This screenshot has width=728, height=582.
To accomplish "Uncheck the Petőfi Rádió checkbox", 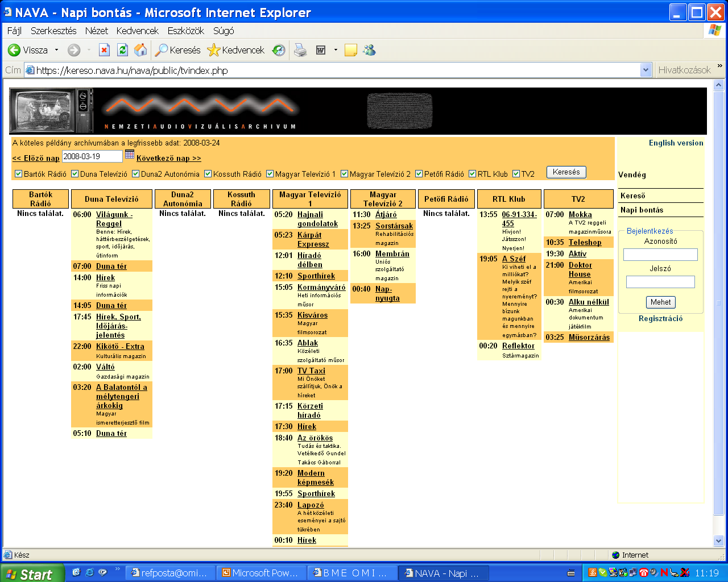I will point(419,174).
